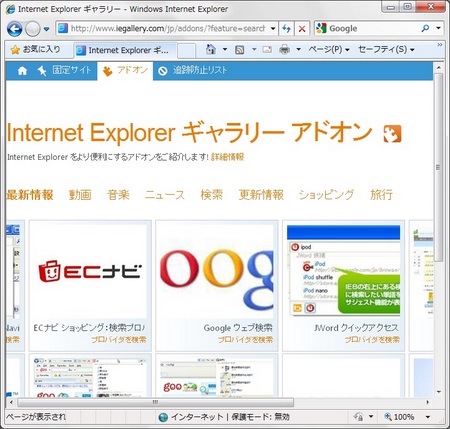Go back with the Back arrow button
The image size is (450, 429).
(15, 29)
